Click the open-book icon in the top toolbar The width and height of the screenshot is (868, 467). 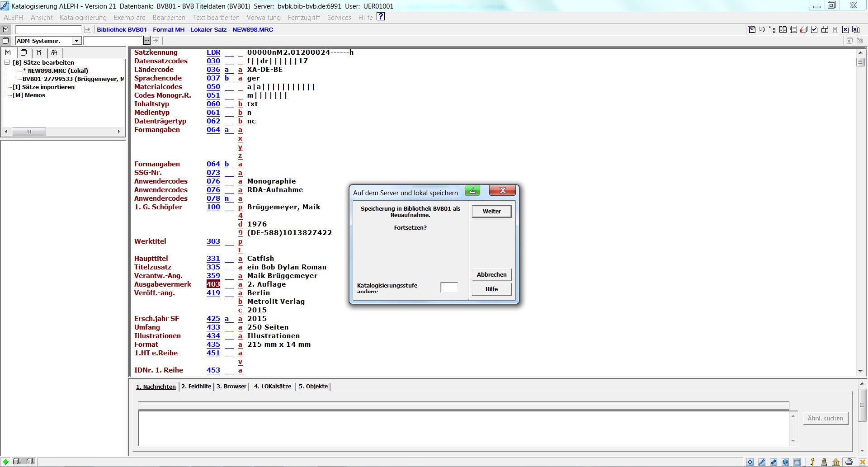coord(783,30)
